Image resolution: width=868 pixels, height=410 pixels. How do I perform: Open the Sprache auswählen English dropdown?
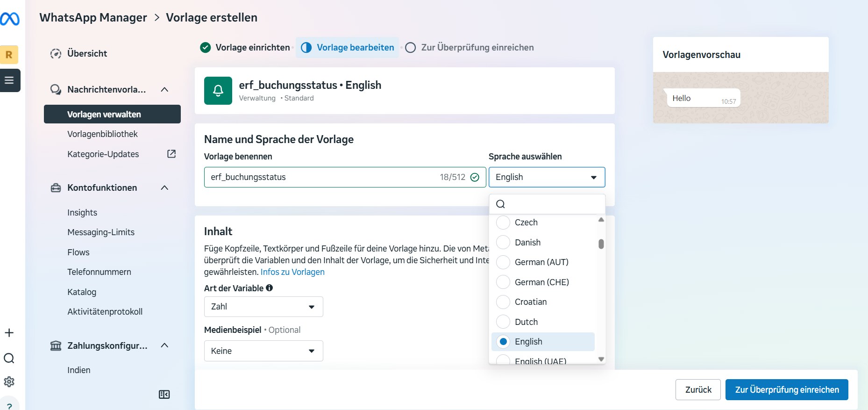pos(547,177)
